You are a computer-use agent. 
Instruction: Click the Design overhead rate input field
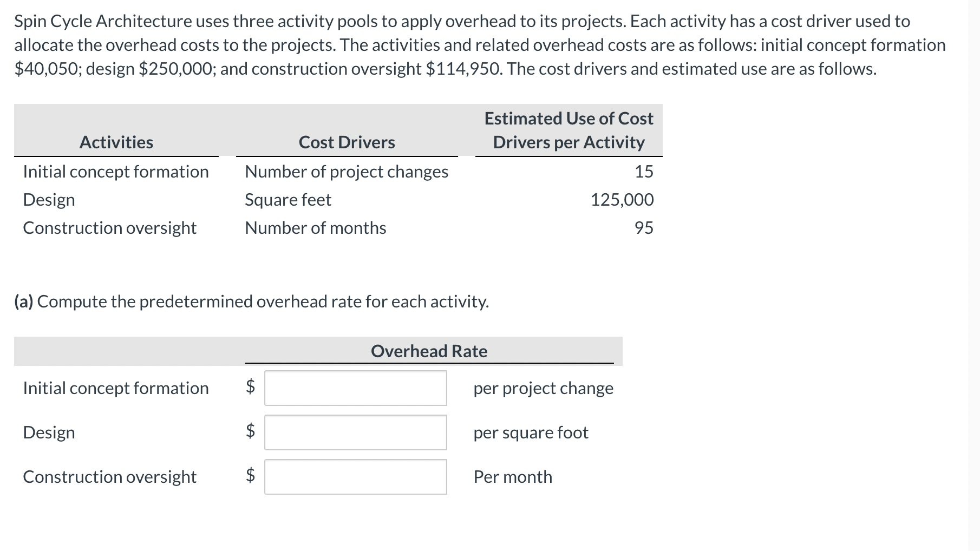(x=356, y=432)
